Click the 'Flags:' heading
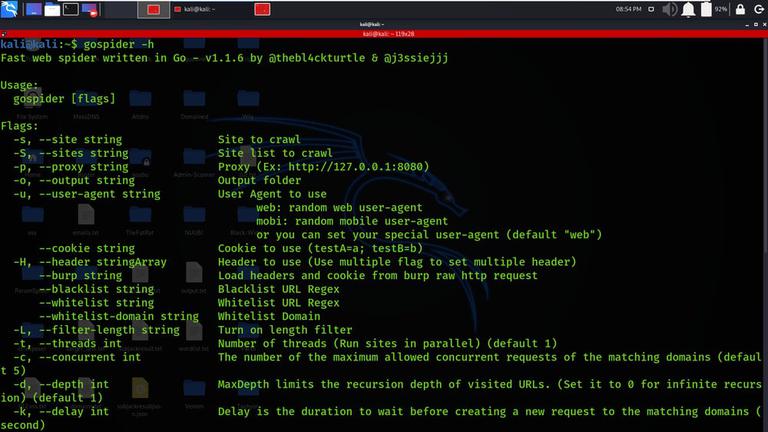The width and height of the screenshot is (768, 432). tap(19, 126)
